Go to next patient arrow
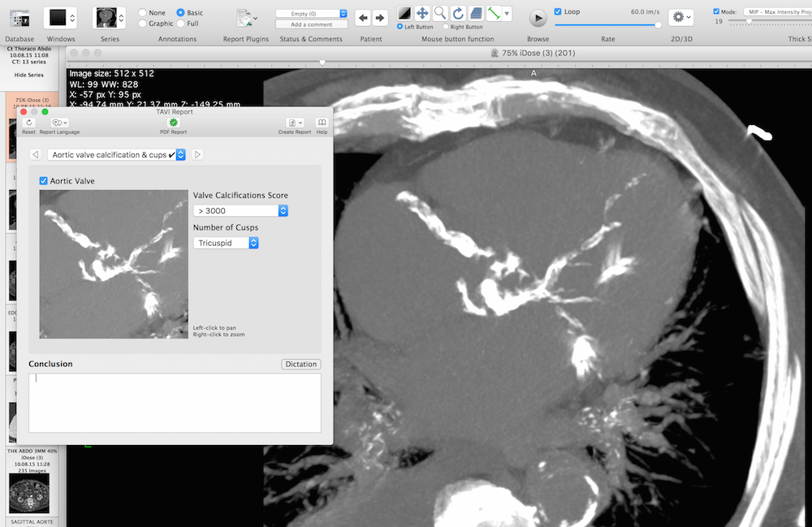 379,18
